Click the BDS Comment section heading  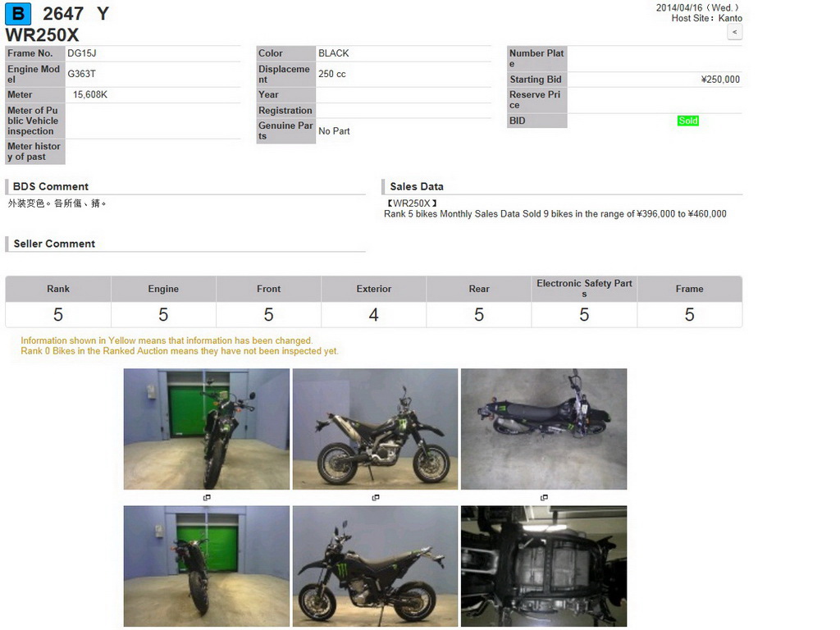click(x=51, y=186)
